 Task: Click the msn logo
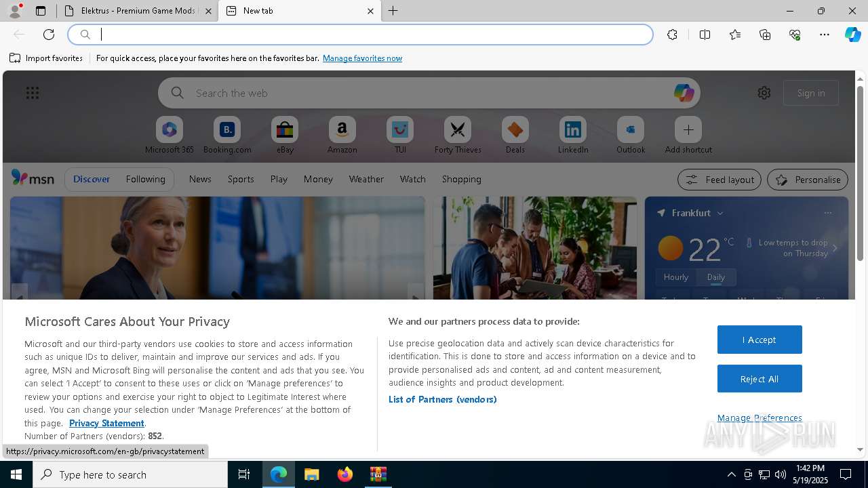click(x=33, y=178)
